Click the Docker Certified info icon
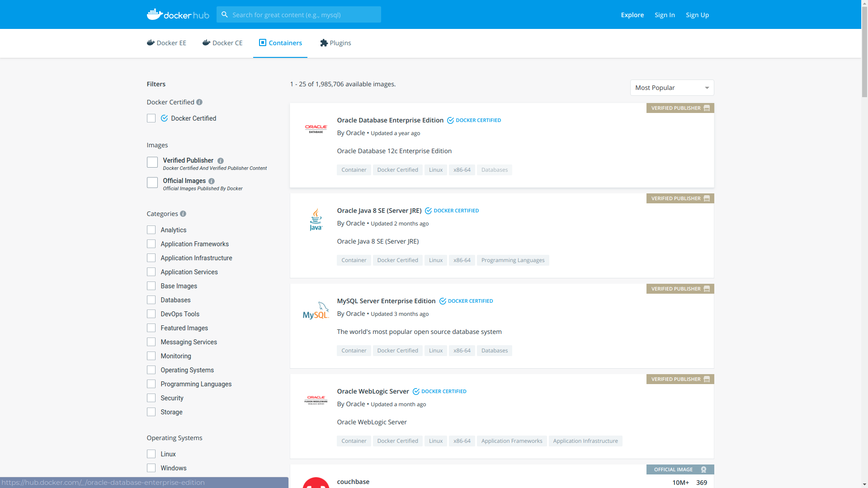The width and height of the screenshot is (868, 488). tap(199, 102)
